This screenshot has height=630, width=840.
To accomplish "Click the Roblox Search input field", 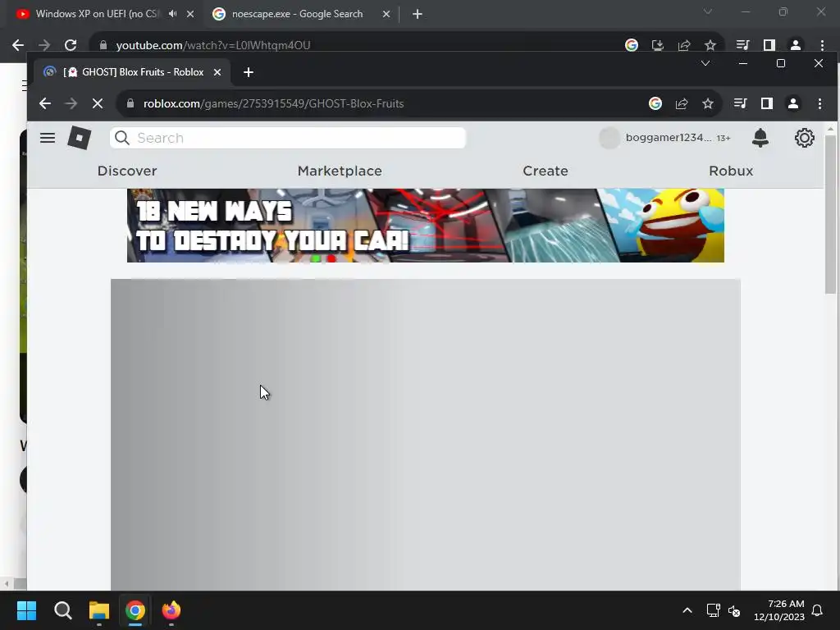I will pos(288,138).
